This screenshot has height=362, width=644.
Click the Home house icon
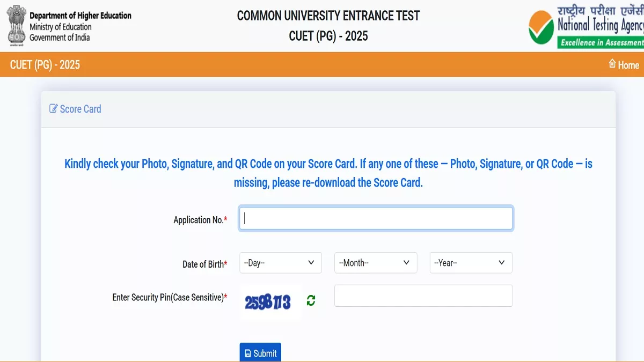[x=612, y=64]
